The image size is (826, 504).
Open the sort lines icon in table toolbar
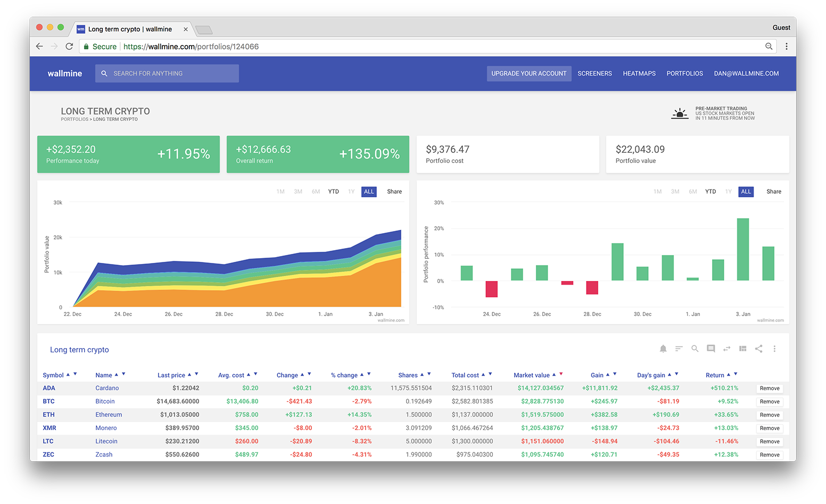pos(679,349)
